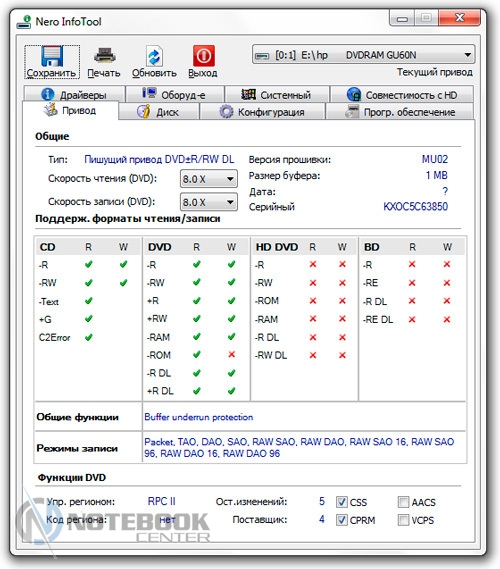500x569 pixels.
Task: Click the Код региона value нет
Action: pos(167,519)
